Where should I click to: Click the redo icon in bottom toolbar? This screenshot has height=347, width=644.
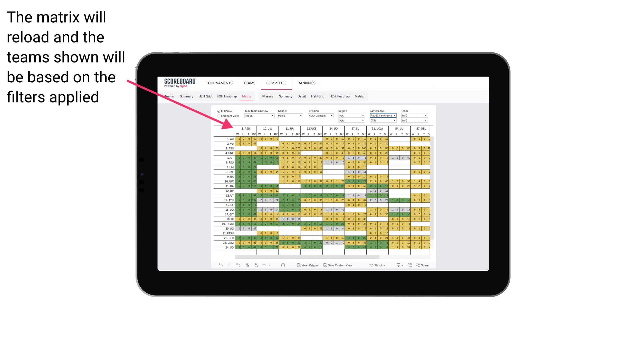tap(226, 266)
